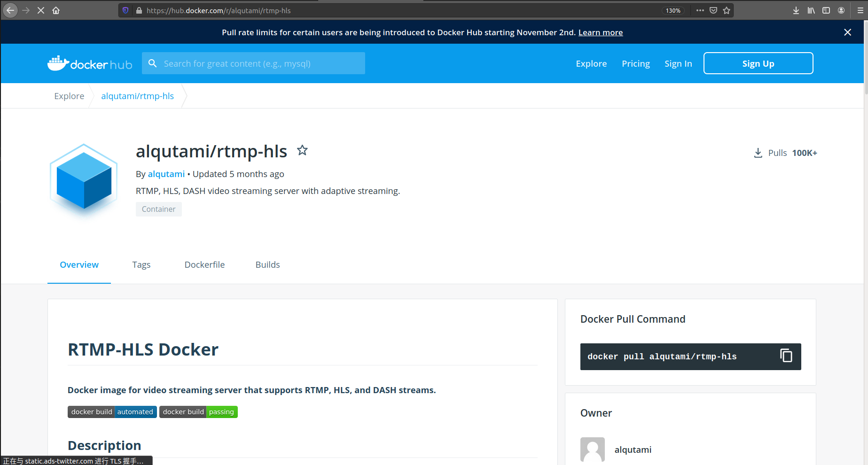Click the Docker Hub logo

[90, 63]
